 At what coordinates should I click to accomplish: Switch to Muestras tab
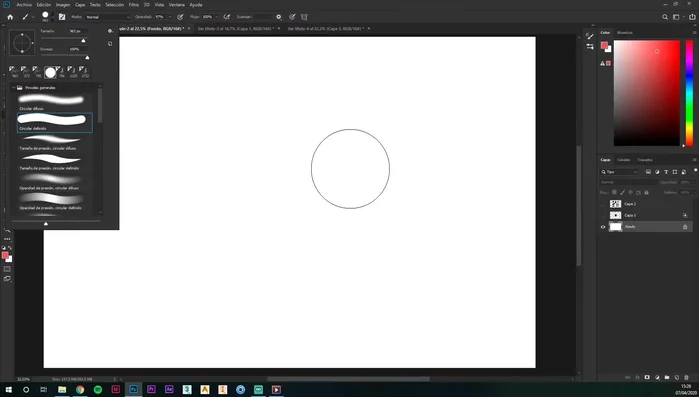pyautogui.click(x=625, y=33)
